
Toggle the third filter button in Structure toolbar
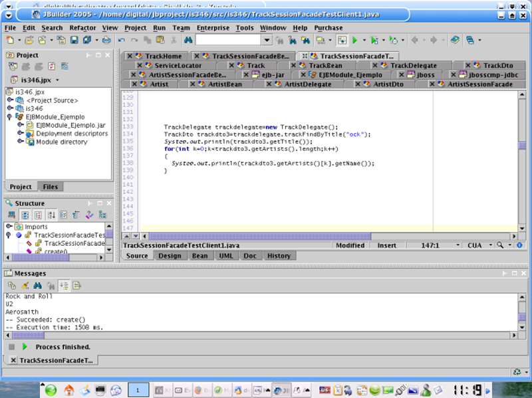pyautogui.click(x=38, y=215)
